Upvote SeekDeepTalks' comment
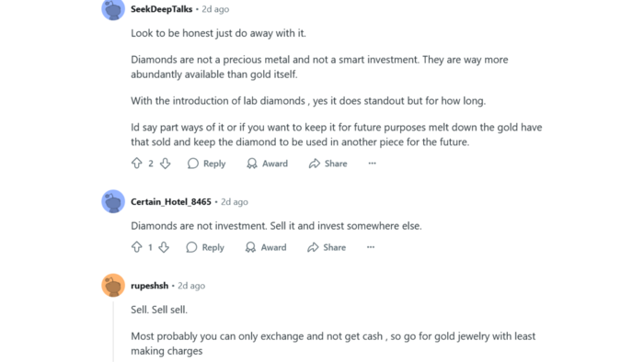 pos(137,164)
